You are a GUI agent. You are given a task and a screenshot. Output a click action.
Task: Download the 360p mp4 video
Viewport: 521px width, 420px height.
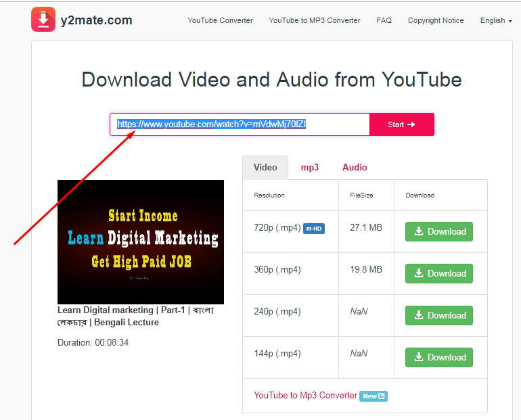[x=439, y=273]
